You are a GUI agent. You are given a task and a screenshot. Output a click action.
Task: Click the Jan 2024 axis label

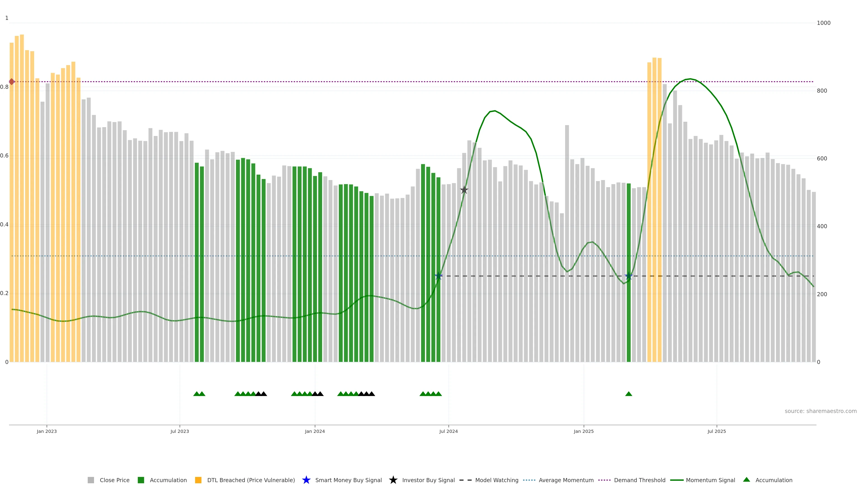pyautogui.click(x=315, y=431)
